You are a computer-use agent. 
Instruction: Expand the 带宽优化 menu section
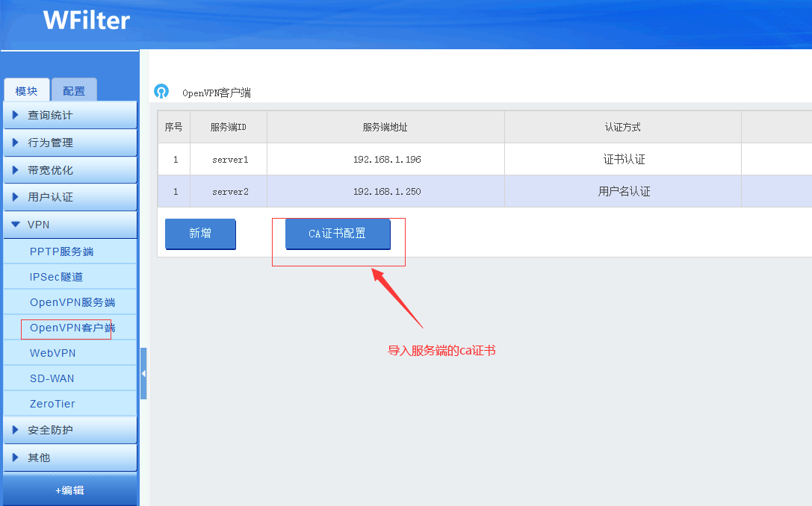coord(69,170)
